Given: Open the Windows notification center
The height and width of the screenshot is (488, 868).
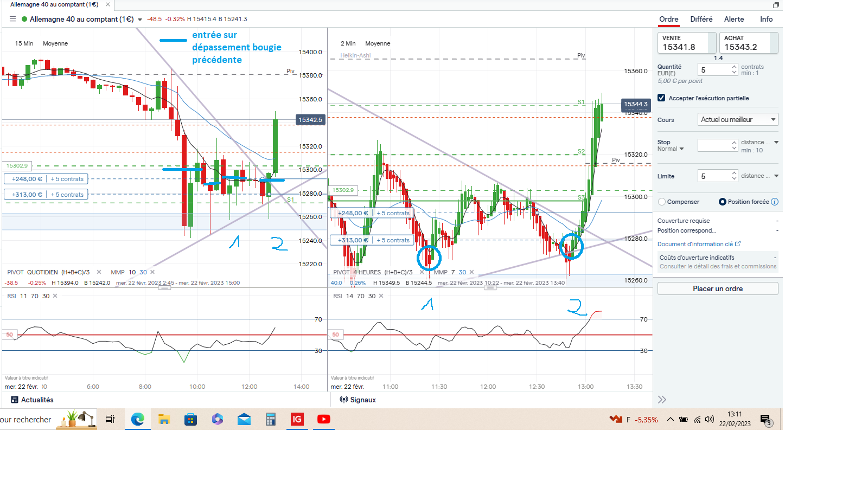Looking at the screenshot, I should pyautogui.click(x=766, y=420).
